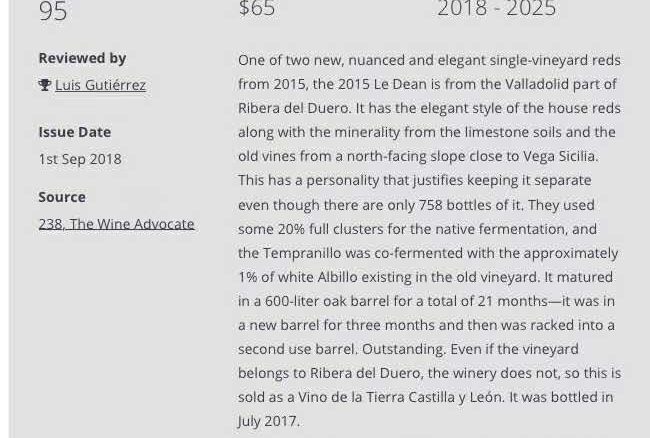Click the Source label
The image size is (650, 438).
(x=62, y=197)
